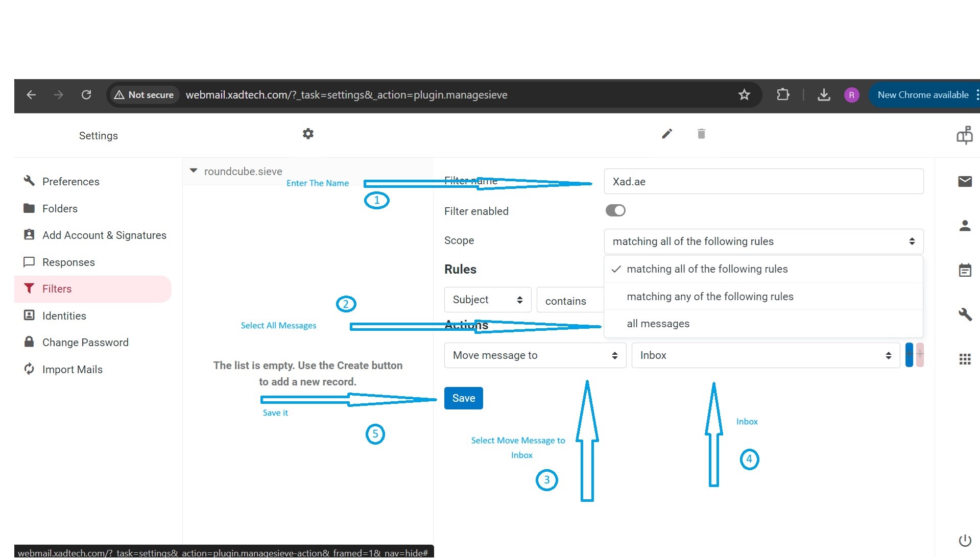Click the edit pencil icon
Viewport: 980px width, 559px height.
click(666, 134)
